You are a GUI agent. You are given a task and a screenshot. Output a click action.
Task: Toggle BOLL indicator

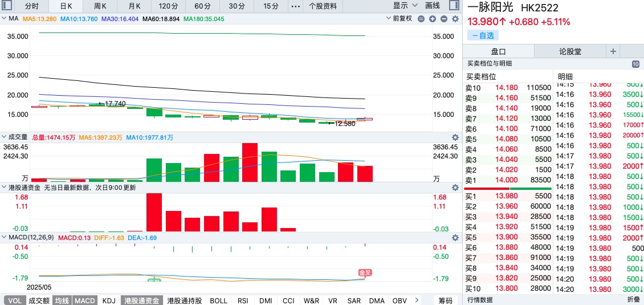click(x=218, y=300)
